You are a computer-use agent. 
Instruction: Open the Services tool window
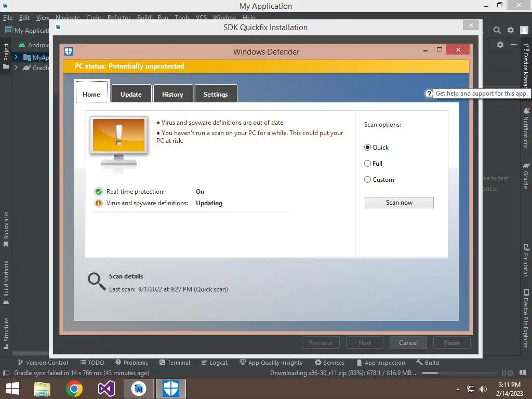329,363
